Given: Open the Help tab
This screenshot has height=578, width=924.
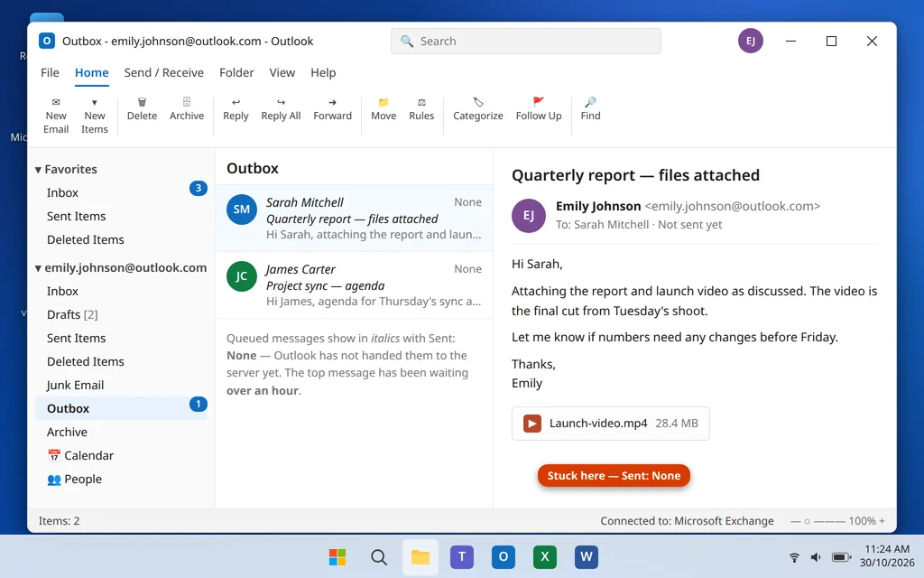Looking at the screenshot, I should click(x=323, y=72).
